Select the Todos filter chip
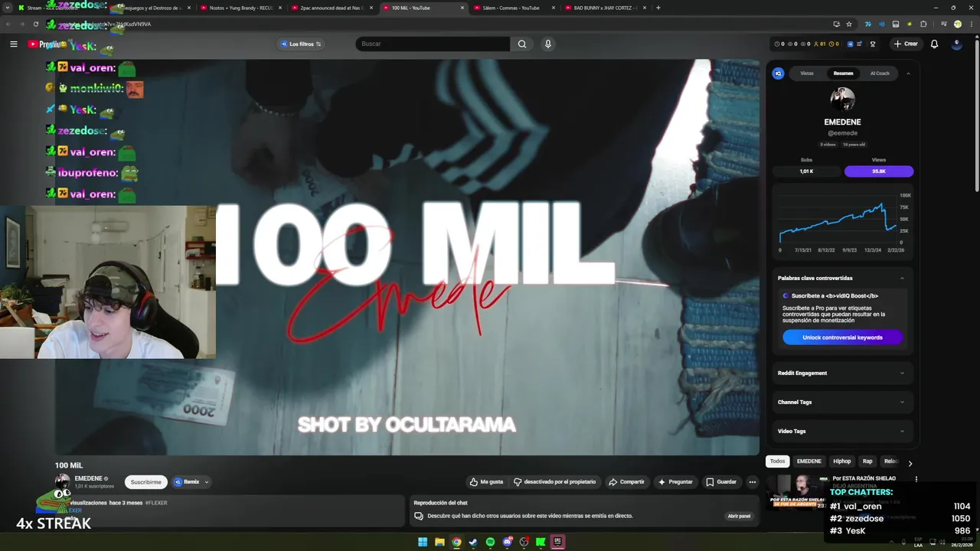Viewport: 980px width, 551px height. [x=777, y=461]
